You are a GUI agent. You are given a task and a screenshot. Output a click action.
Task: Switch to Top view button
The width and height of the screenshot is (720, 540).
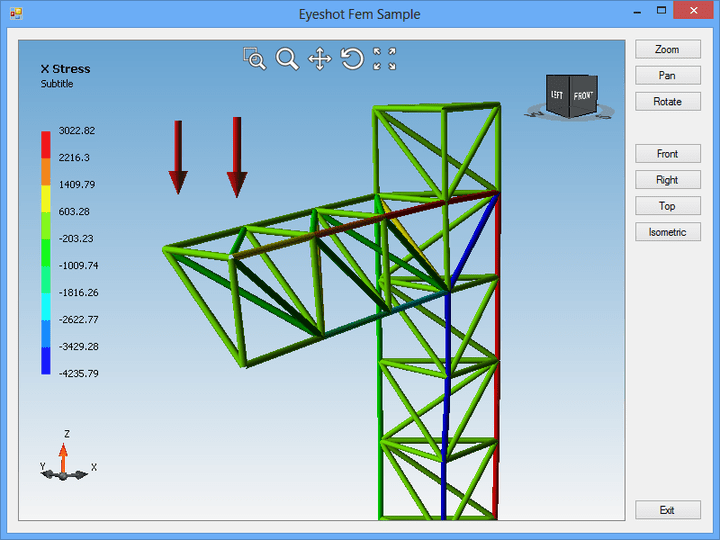(667, 206)
